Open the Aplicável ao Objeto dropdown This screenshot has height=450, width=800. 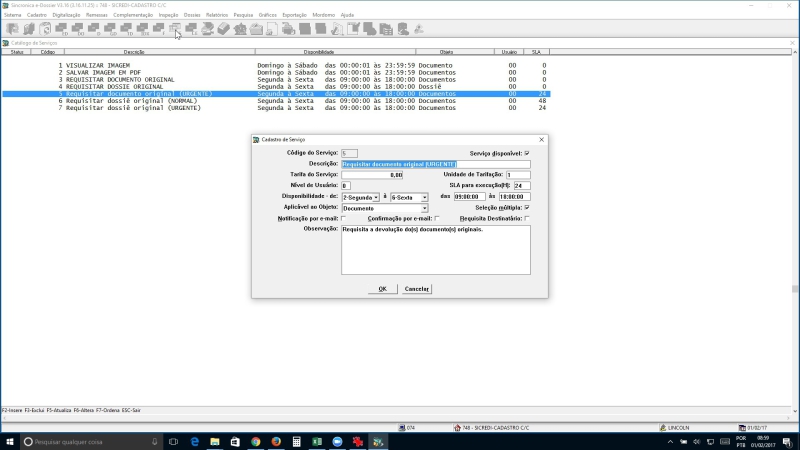tap(424, 208)
